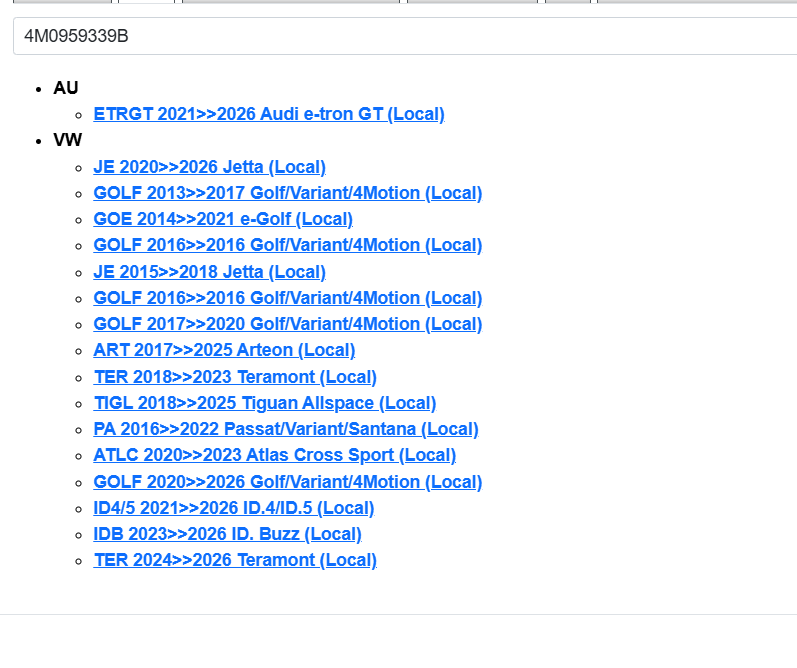Open JE 2020>>2026 Jetta link
This screenshot has height=668, width=797.
point(209,167)
